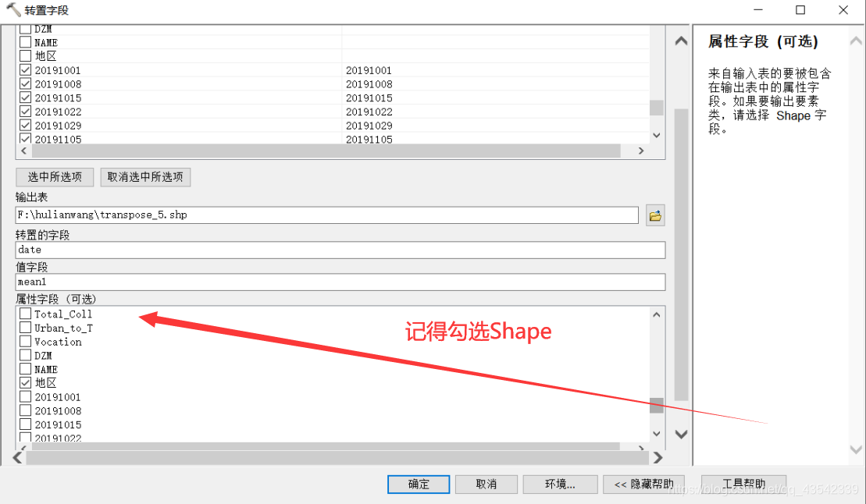The width and height of the screenshot is (866, 504).
Task: Click value cell 20191029 in second column
Action: (x=369, y=126)
